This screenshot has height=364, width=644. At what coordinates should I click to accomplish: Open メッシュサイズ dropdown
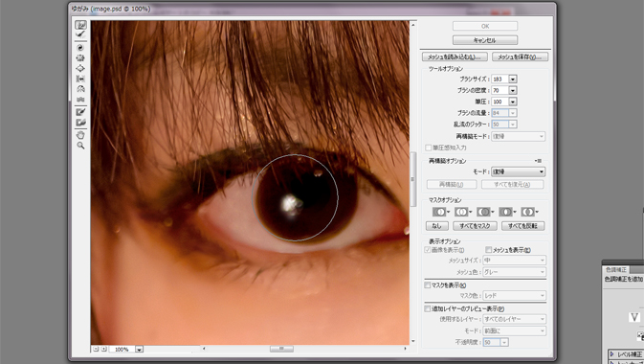[x=514, y=261]
